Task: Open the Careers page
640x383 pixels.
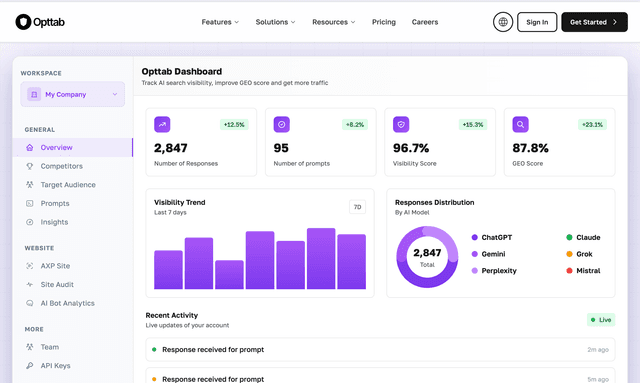Action: coord(425,22)
